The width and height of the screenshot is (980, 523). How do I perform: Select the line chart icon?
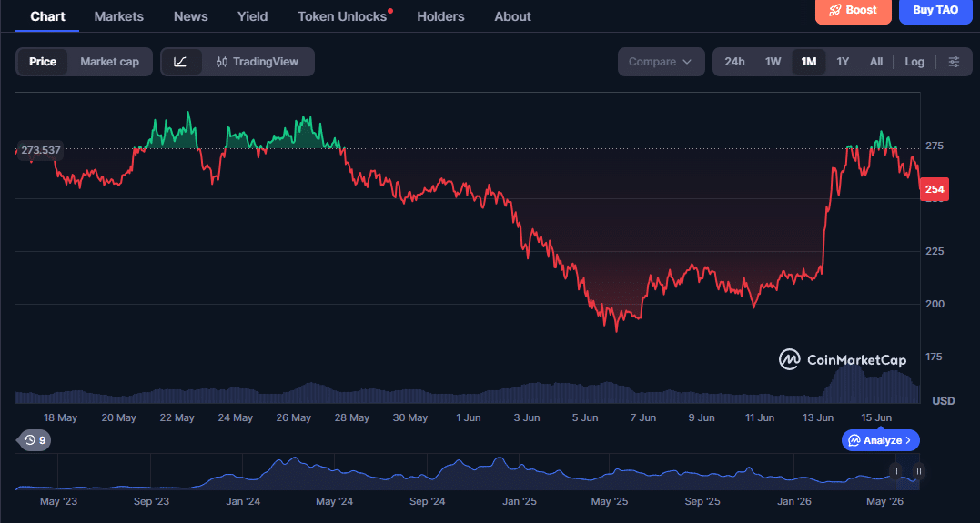tap(181, 62)
